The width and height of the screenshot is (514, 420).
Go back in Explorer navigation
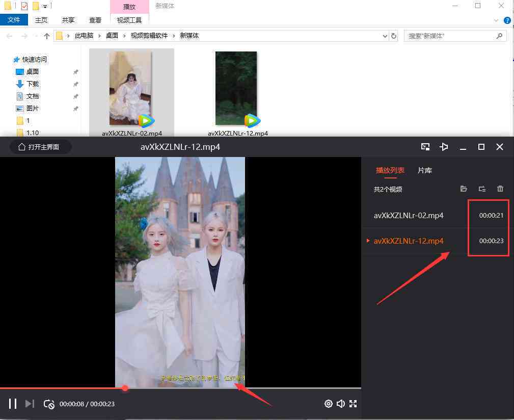[x=10, y=36]
